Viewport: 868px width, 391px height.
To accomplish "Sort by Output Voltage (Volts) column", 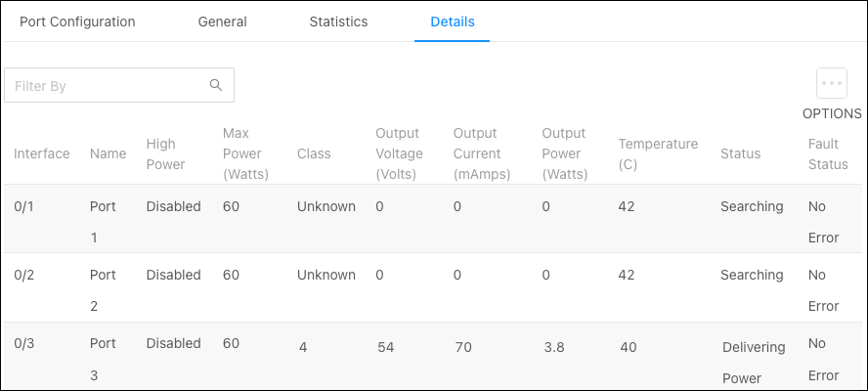I will (x=399, y=154).
